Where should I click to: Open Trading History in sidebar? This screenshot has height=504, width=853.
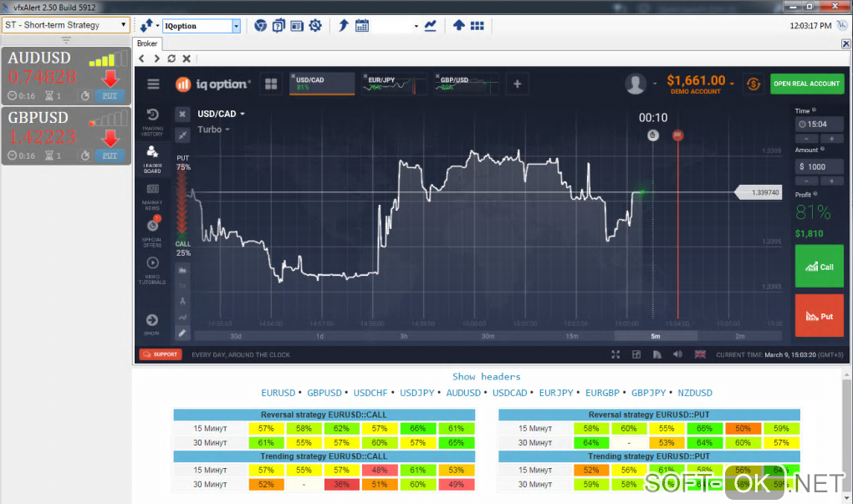click(152, 122)
